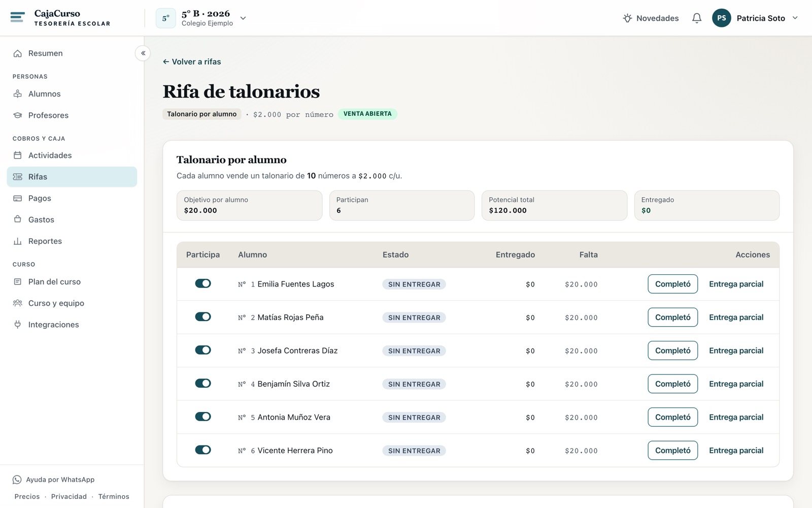Open Términos footer link
Screen dimensions: 812x508
[x=114, y=496]
